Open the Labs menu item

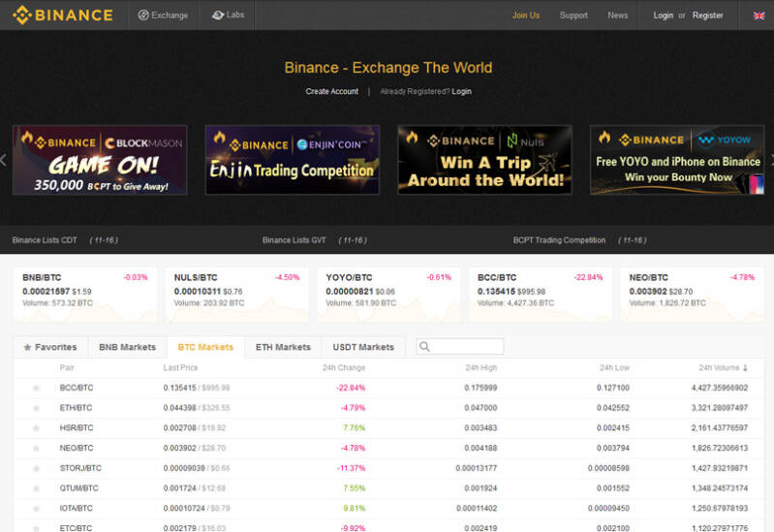[228, 16]
